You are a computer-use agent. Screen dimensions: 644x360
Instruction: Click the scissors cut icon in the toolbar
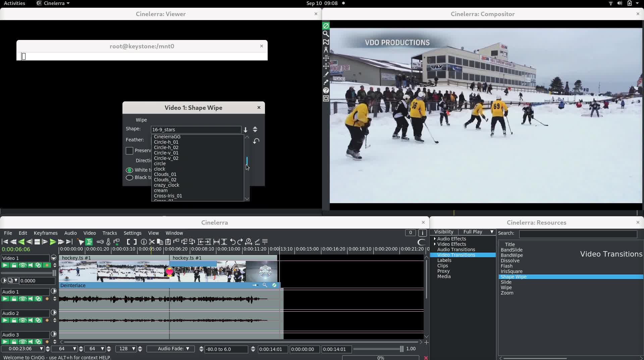152,242
